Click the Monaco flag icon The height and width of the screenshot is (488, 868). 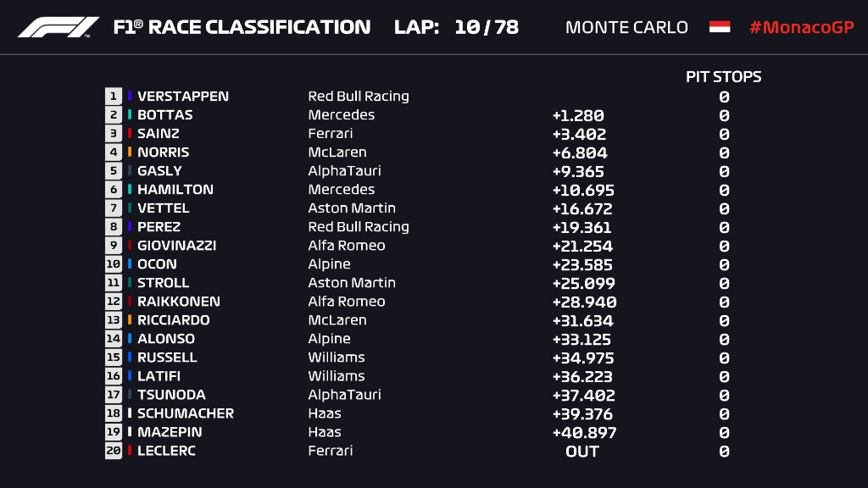click(x=720, y=27)
